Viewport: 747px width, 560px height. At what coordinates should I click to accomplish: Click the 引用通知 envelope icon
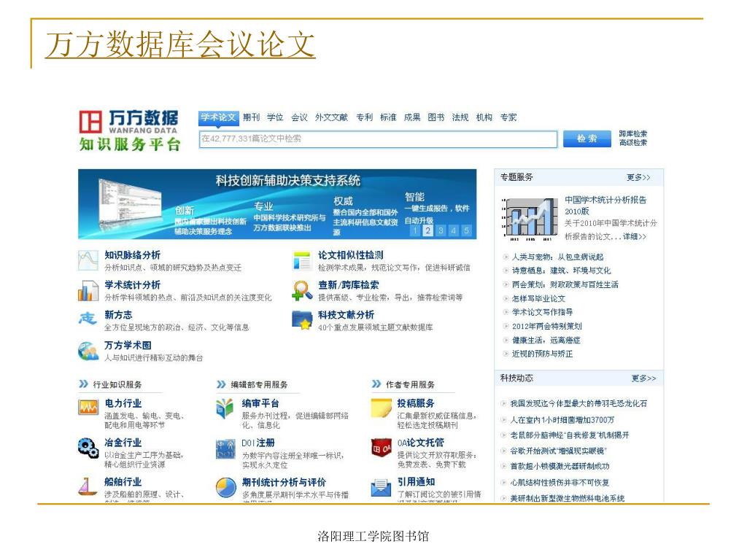point(381,488)
